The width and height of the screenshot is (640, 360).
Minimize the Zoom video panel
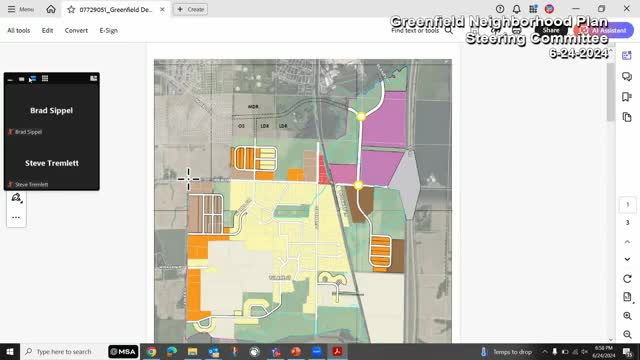point(10,79)
